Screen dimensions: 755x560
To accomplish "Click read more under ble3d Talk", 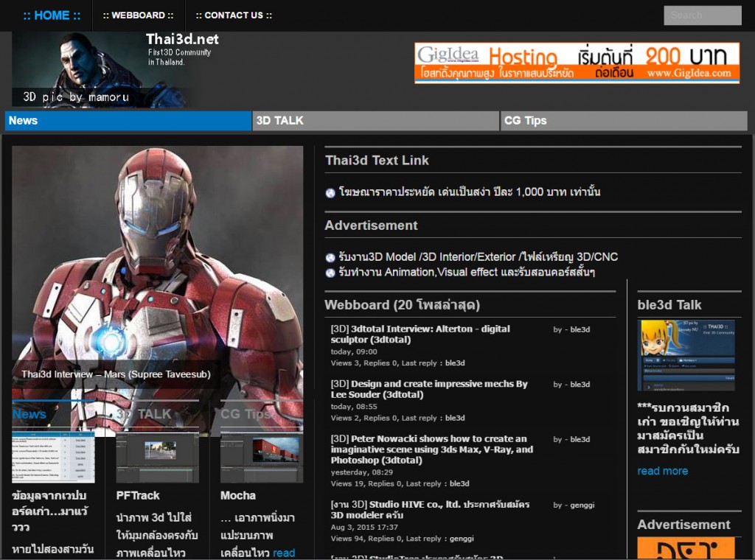I will (x=663, y=471).
